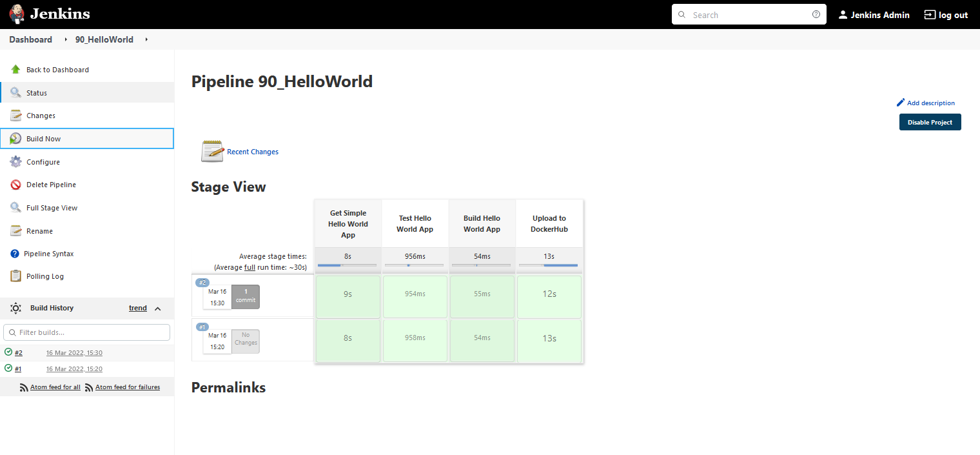
Task: Open the build history trend link
Action: (x=138, y=308)
